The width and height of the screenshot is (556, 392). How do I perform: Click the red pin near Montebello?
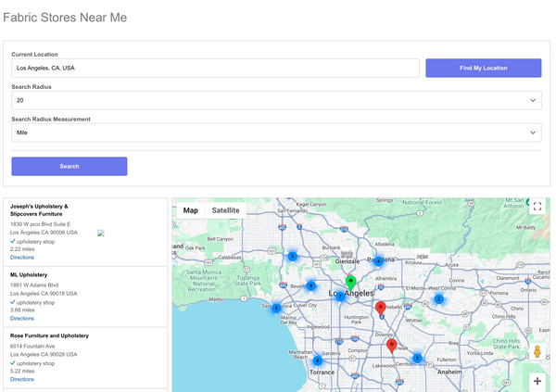tap(380, 308)
